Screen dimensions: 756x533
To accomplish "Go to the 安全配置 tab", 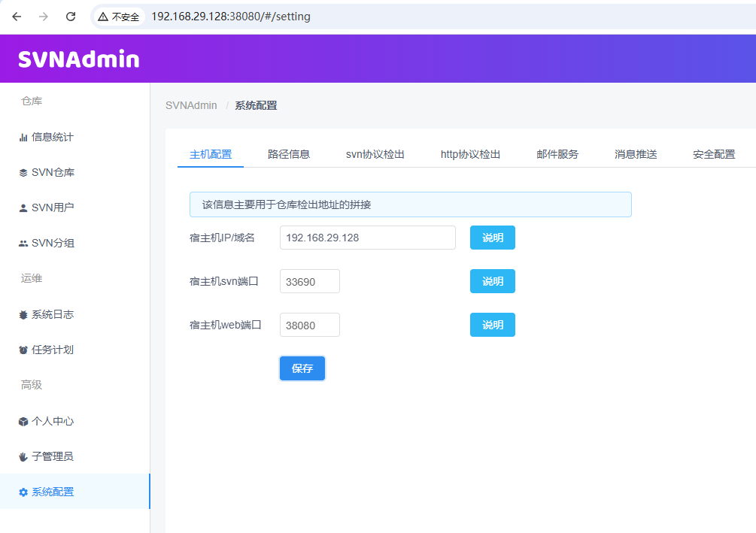I will [x=714, y=154].
